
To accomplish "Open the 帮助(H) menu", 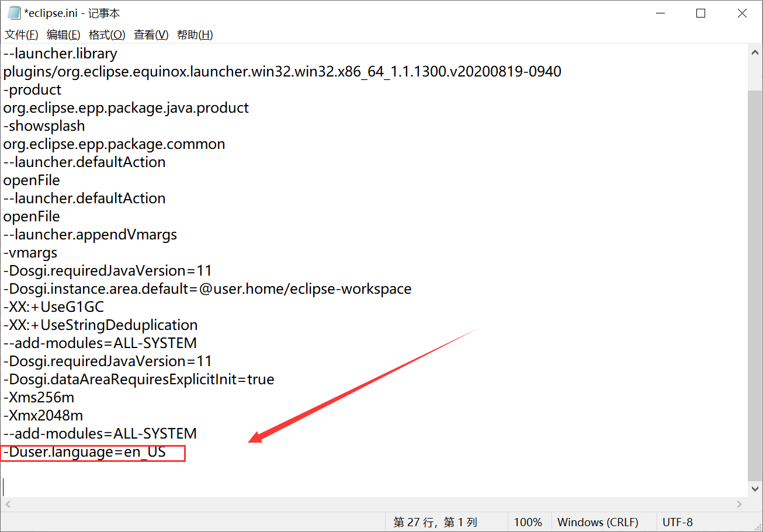I will tap(195, 35).
